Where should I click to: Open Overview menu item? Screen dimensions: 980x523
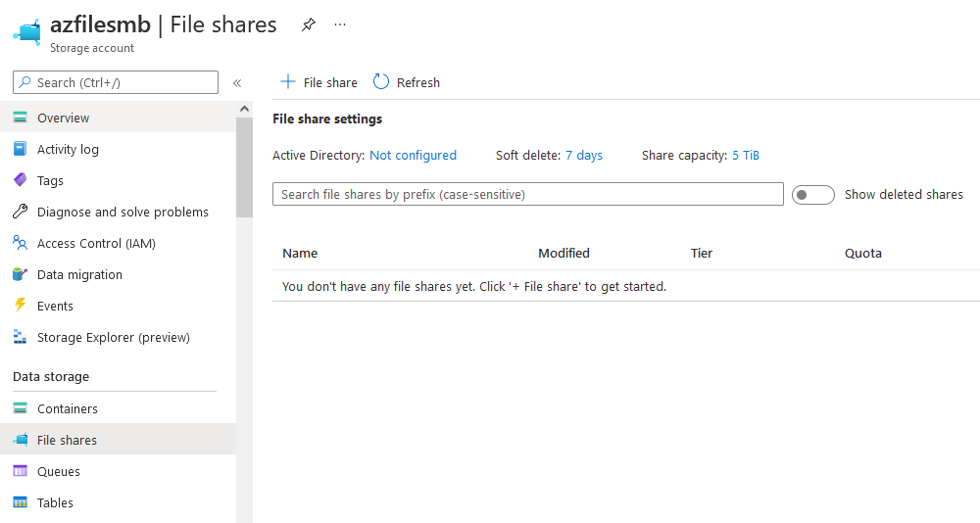pyautogui.click(x=119, y=118)
